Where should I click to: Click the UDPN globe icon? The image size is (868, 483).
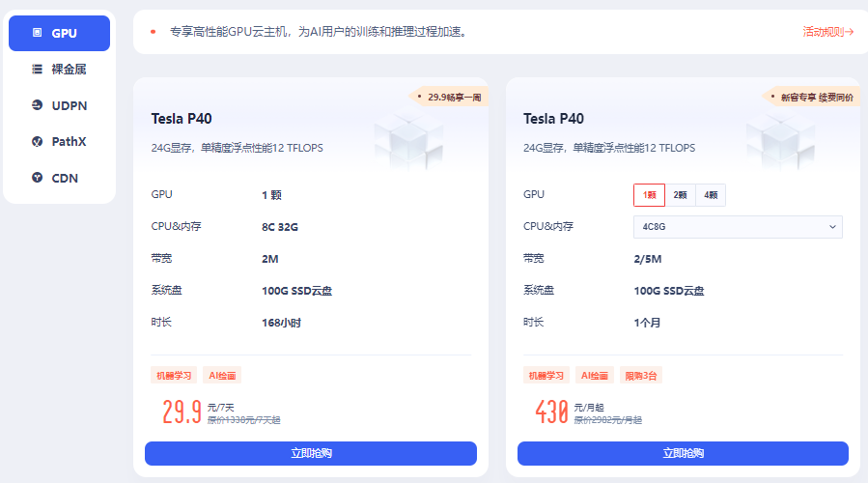click(x=37, y=105)
